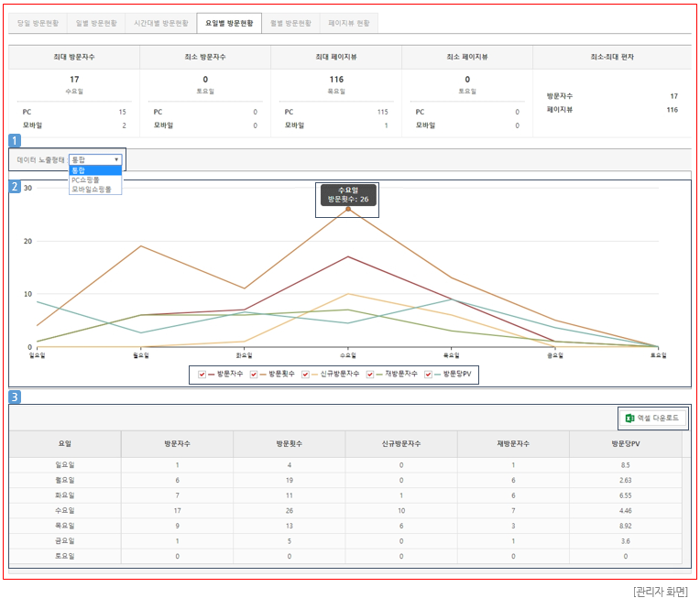Select the 토요일 row in the table
Screen dimensions: 700x609
345,556
